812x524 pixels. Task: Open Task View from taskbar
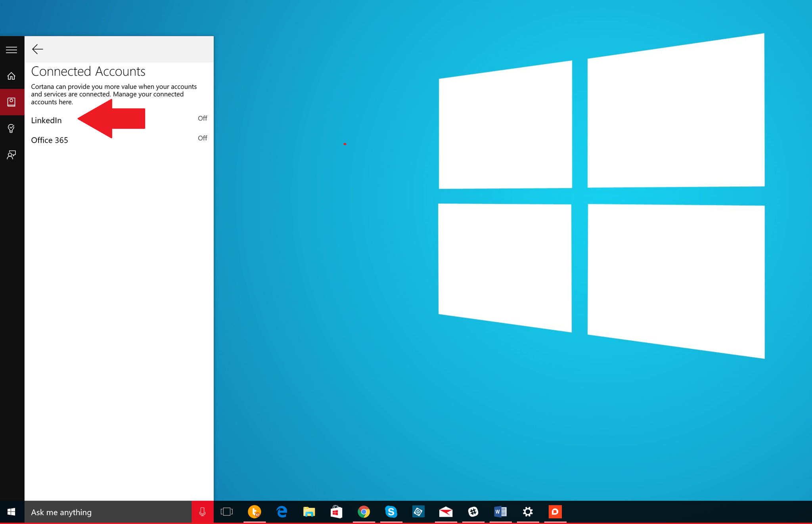[x=227, y=512]
